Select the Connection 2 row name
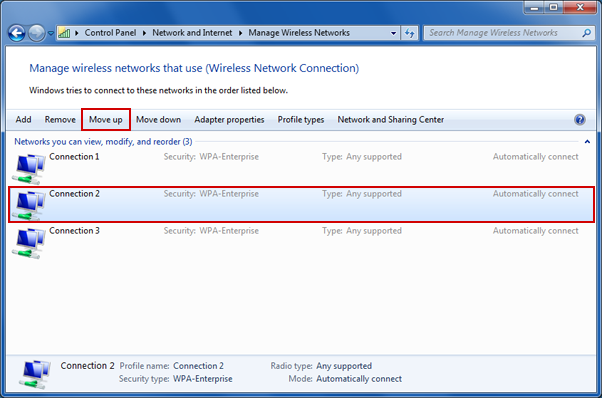This screenshot has width=602, height=398. tap(74, 193)
